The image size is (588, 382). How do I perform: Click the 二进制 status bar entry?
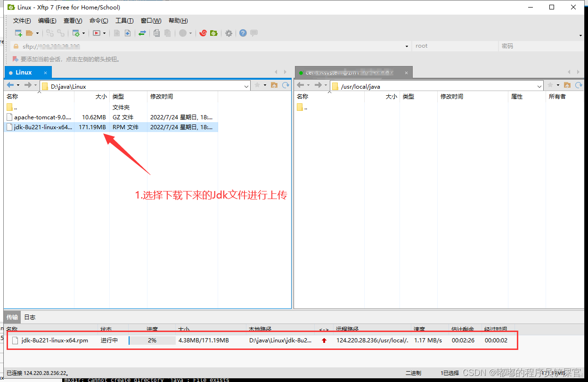(413, 373)
